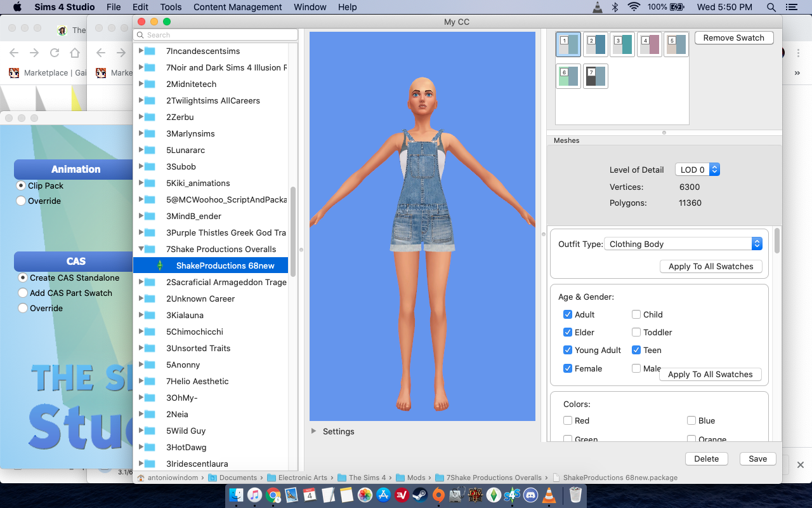Open the Tools menu
Image resolution: width=812 pixels, height=508 pixels.
(x=171, y=7)
